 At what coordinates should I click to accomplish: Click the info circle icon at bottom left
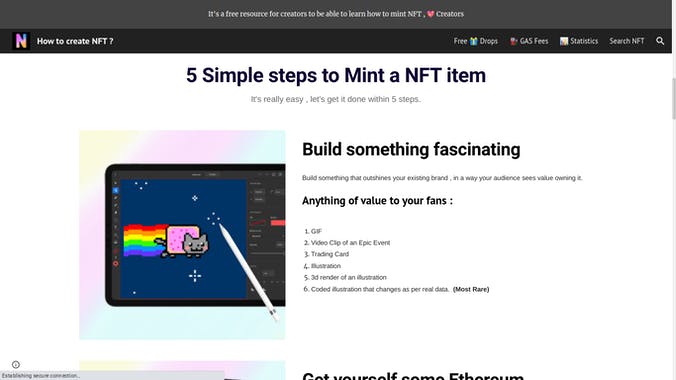click(x=16, y=364)
